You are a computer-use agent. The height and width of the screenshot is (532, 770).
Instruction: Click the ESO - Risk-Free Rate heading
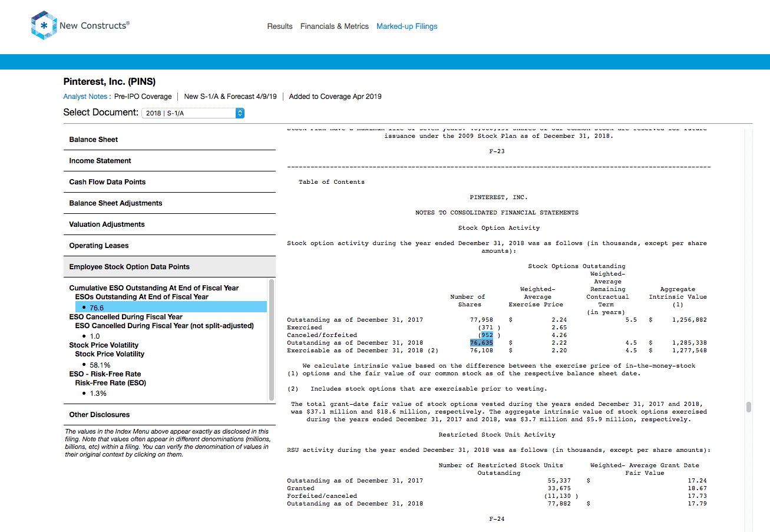[x=105, y=374]
